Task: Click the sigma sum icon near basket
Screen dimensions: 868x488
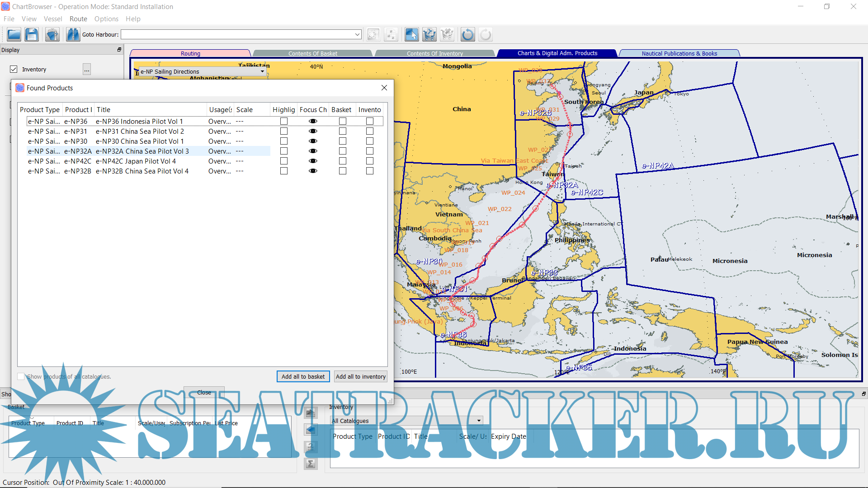Action: pyautogui.click(x=311, y=464)
